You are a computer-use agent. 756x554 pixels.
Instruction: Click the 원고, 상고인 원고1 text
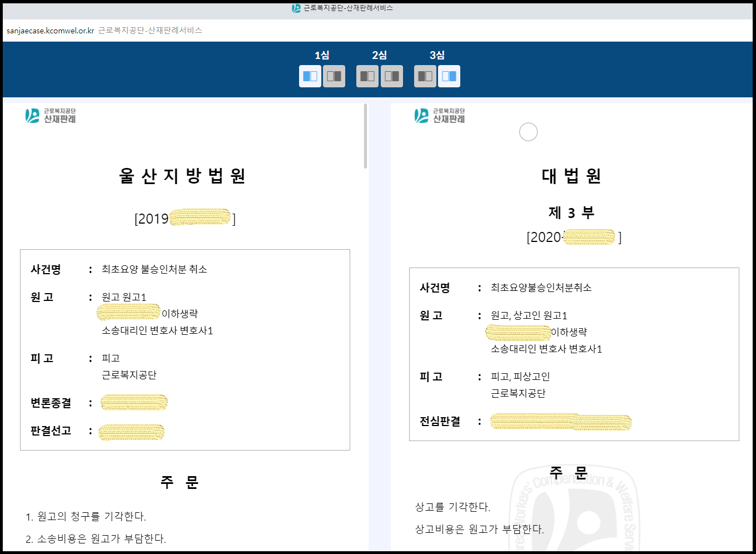[x=529, y=315]
